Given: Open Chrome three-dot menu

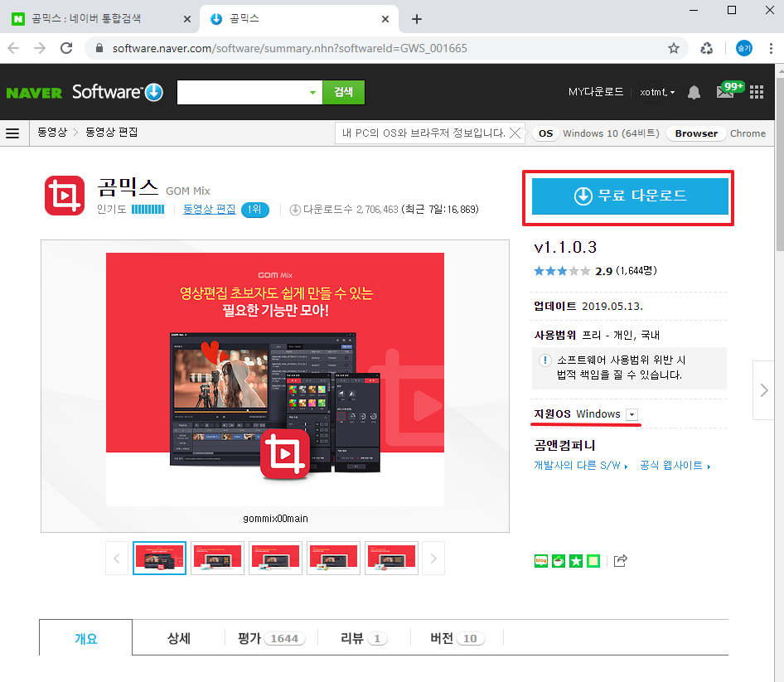Looking at the screenshot, I should (771, 48).
